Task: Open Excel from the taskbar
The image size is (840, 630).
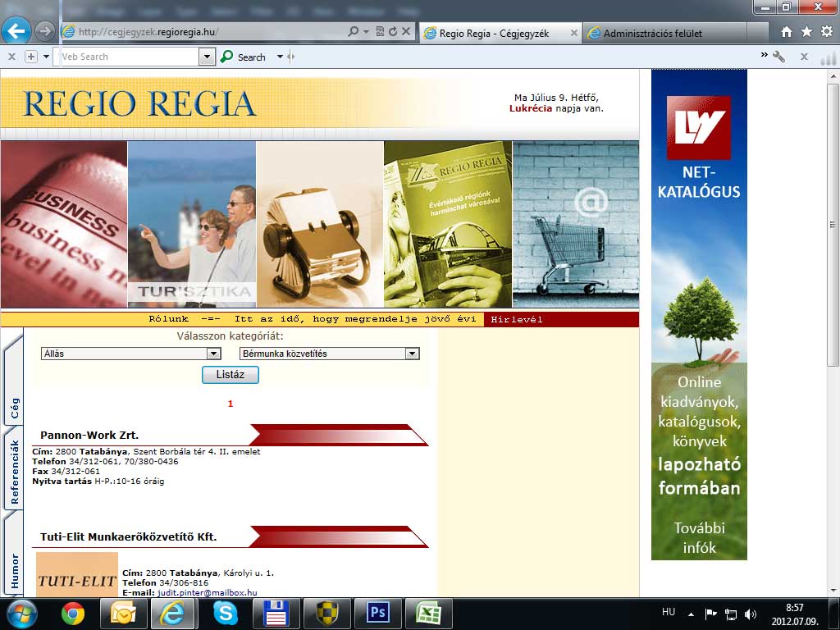Action: pyautogui.click(x=429, y=613)
